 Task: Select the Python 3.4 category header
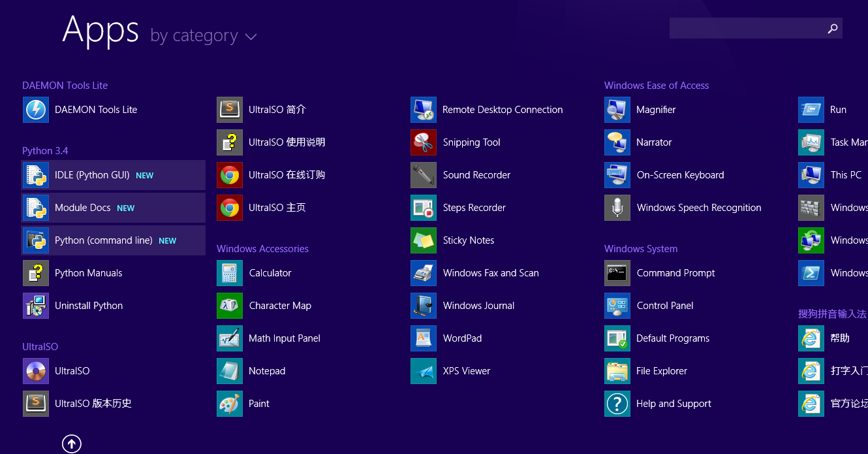pyautogui.click(x=45, y=151)
